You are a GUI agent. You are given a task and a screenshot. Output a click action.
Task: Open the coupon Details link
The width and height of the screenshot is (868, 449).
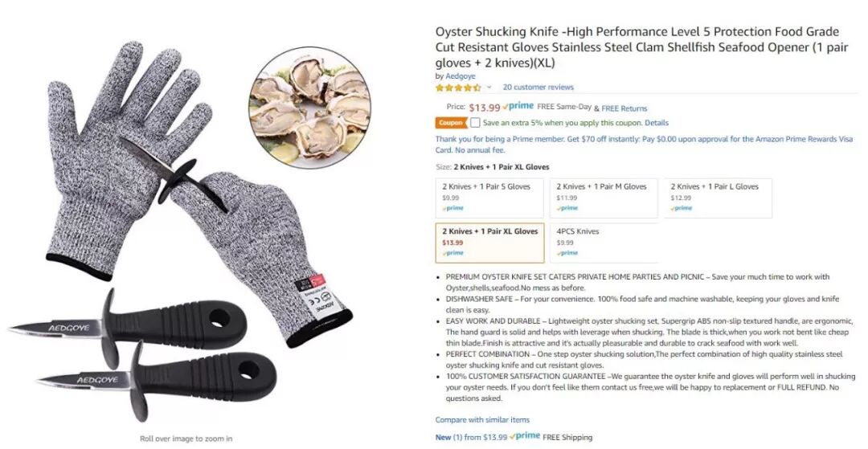(656, 123)
